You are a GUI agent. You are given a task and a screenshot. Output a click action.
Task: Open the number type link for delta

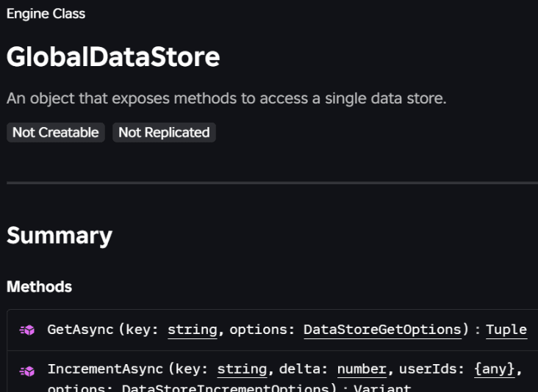[x=362, y=369]
